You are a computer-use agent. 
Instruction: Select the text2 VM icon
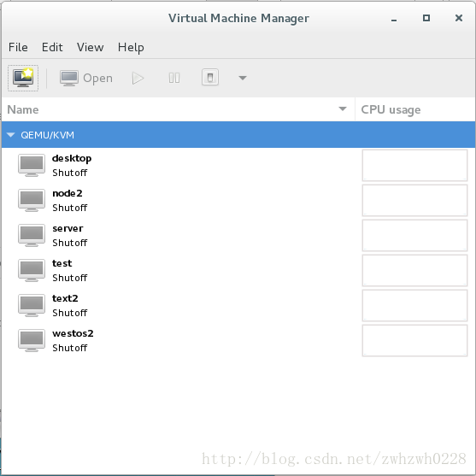pos(32,305)
